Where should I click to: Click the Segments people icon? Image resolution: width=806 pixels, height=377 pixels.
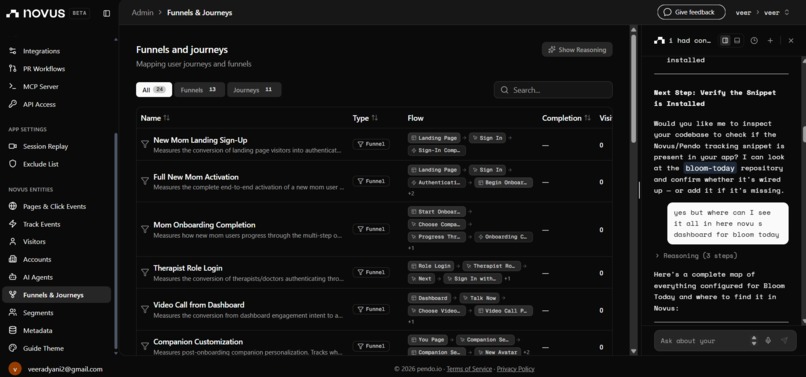[13, 313]
